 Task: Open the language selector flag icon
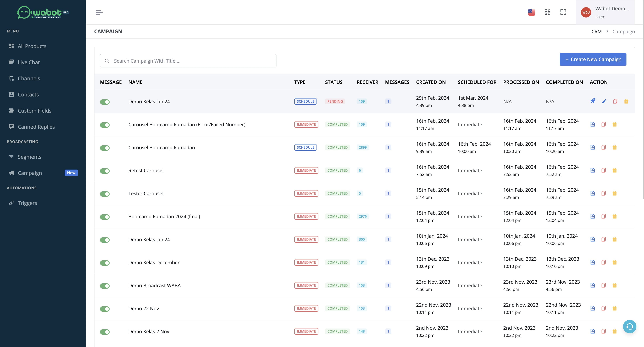click(531, 12)
